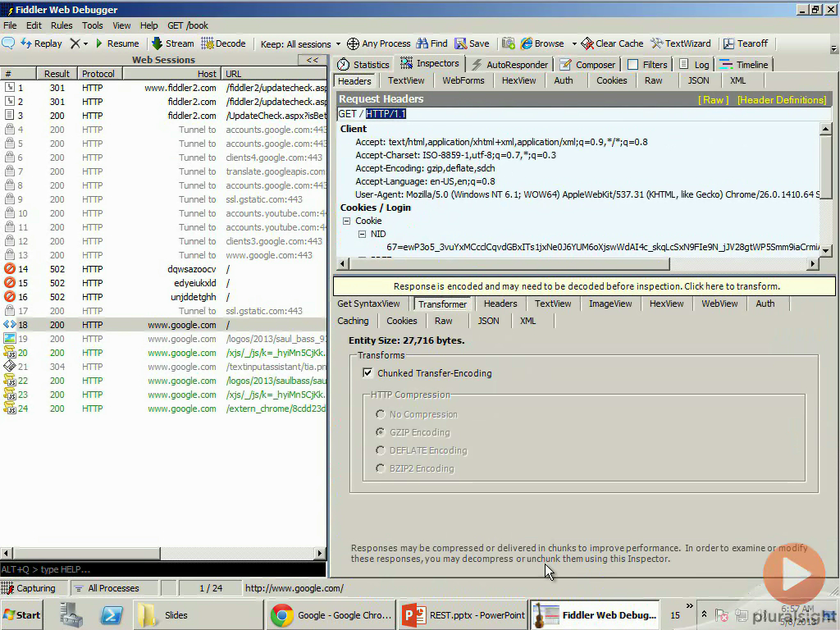The height and width of the screenshot is (630, 840).
Task: Select session 19 image icon
Action: (10, 338)
